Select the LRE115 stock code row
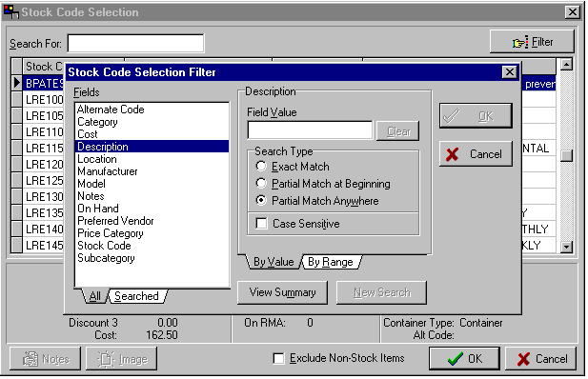Image resolution: width=588 pixels, height=379 pixels. coord(44,148)
